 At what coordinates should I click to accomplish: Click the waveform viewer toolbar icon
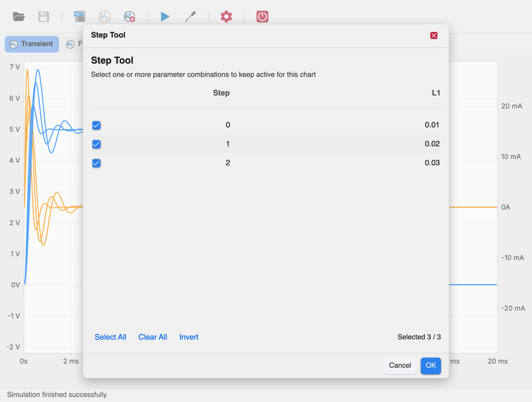(x=105, y=17)
